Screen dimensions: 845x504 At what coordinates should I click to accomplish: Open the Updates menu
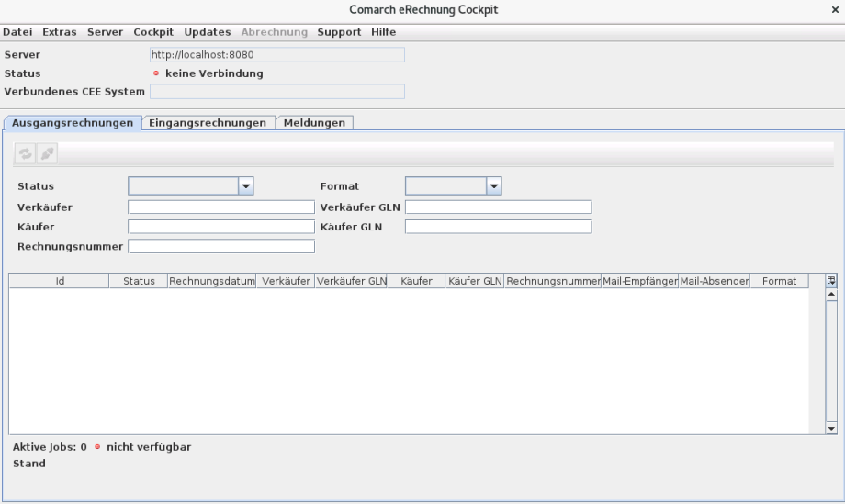208,32
